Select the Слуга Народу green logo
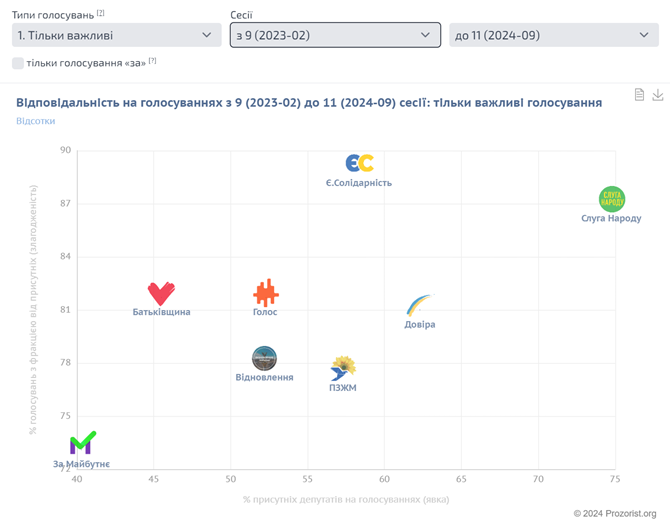 tap(612, 199)
